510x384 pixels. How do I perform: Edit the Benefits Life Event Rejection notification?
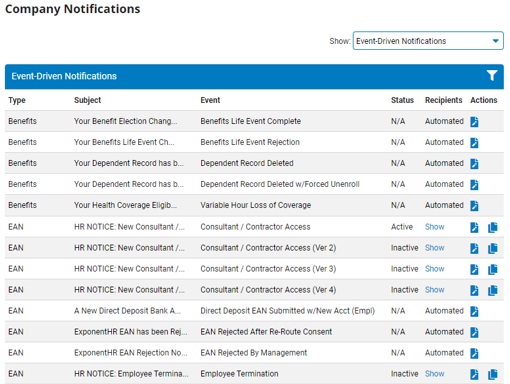tap(474, 143)
